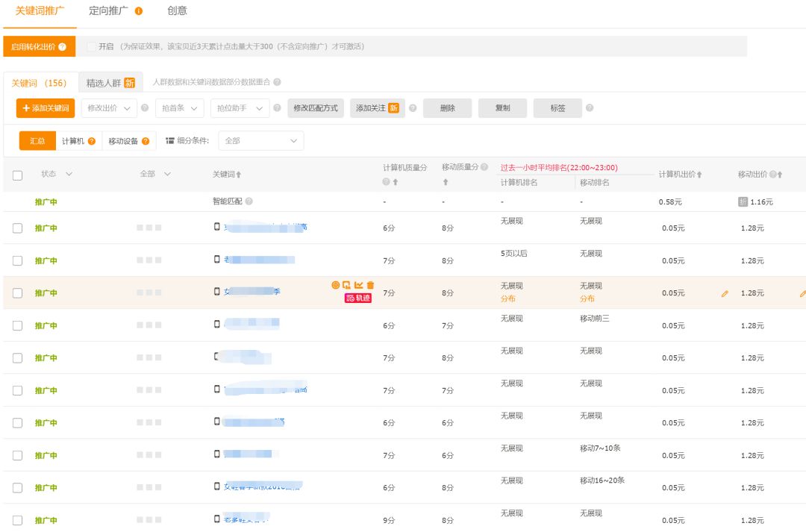Click the 复制 copy button in the toolbar
The height and width of the screenshot is (532, 806).
502,107
